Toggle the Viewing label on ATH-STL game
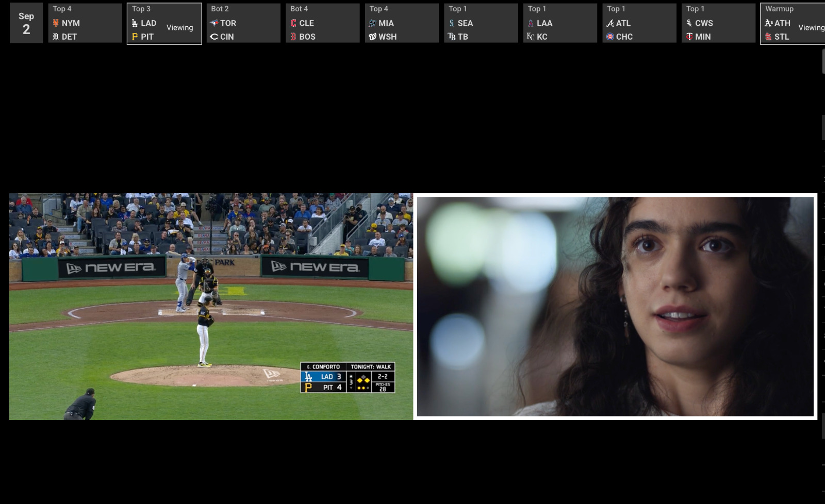 point(811,28)
